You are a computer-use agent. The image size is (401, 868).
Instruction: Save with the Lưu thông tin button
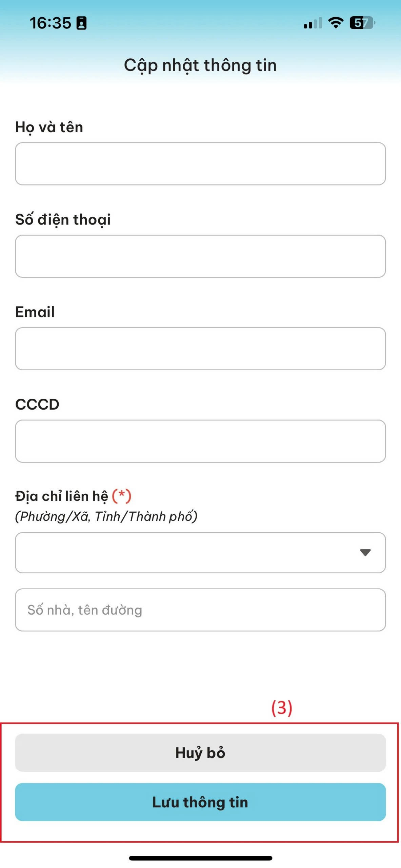(x=200, y=802)
